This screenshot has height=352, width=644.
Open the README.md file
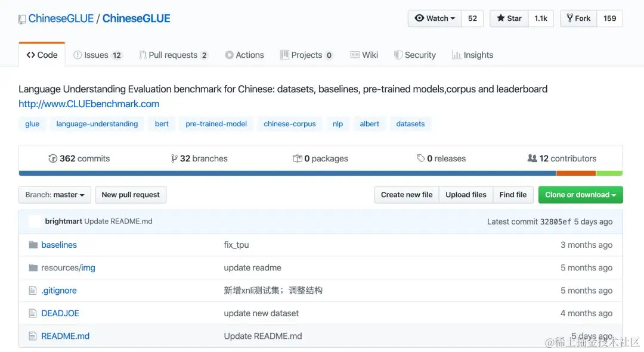[x=66, y=336]
